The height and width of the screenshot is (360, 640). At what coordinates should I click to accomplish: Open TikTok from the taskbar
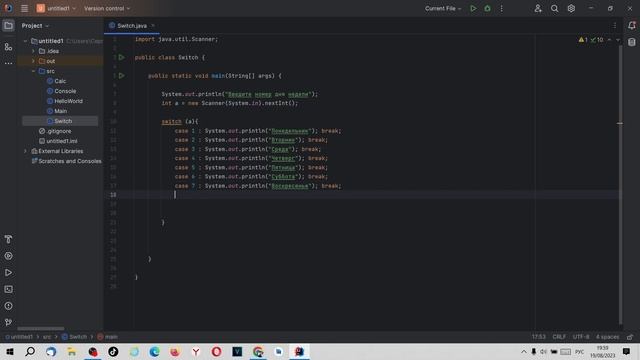point(113,351)
